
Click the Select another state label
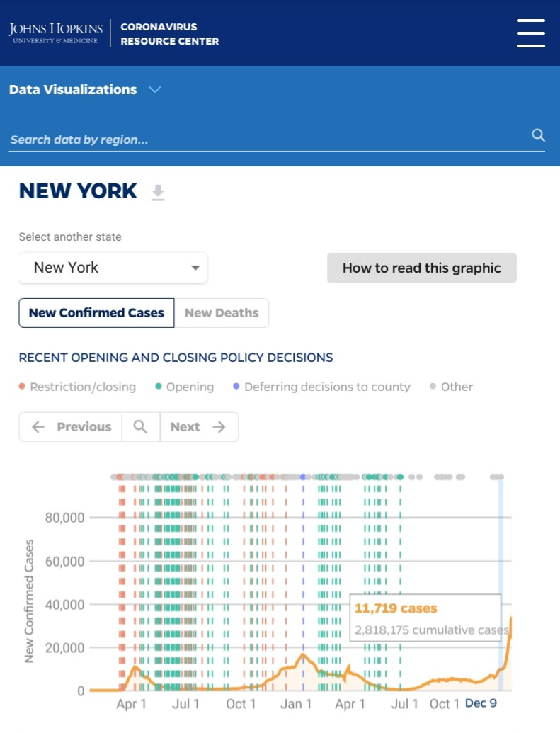pyautogui.click(x=70, y=237)
